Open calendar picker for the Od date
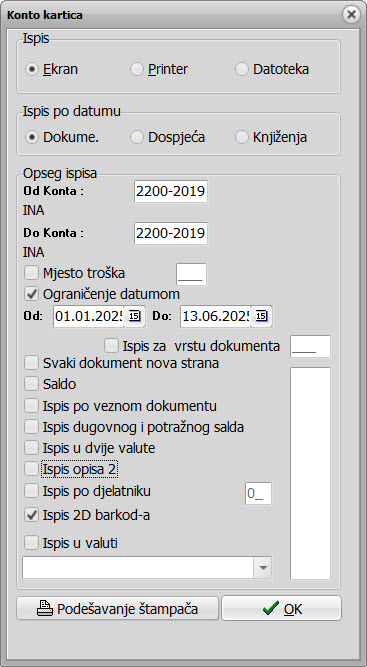The image size is (367, 667). coord(134,316)
